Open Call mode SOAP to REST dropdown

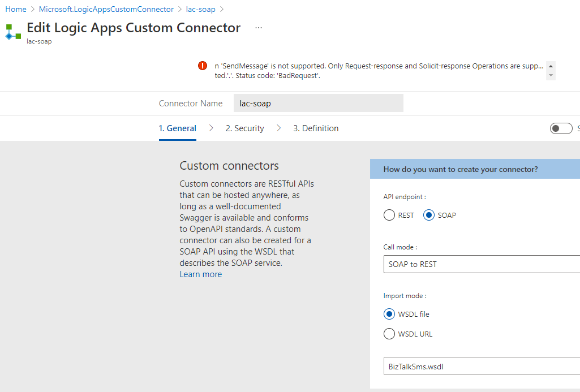pos(482,264)
